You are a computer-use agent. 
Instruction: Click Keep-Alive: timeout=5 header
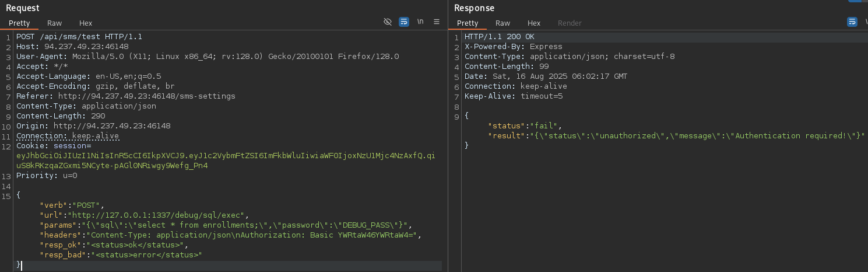(514, 96)
